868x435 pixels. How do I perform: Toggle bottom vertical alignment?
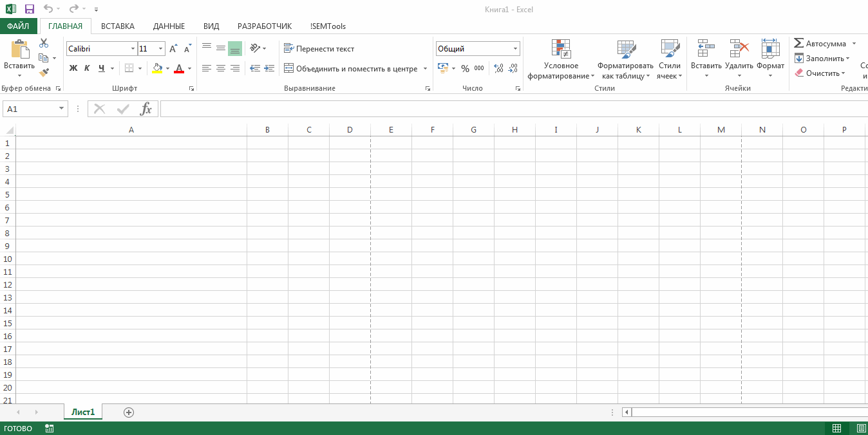pyautogui.click(x=235, y=48)
